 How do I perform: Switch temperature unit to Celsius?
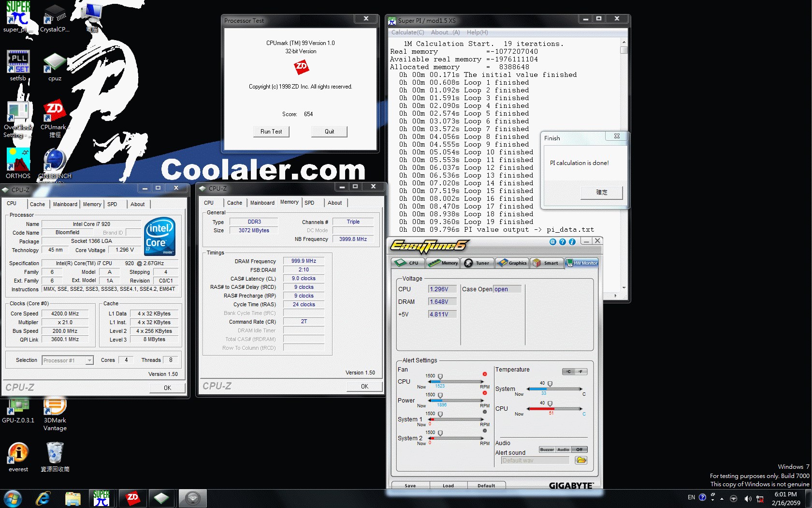(x=568, y=372)
